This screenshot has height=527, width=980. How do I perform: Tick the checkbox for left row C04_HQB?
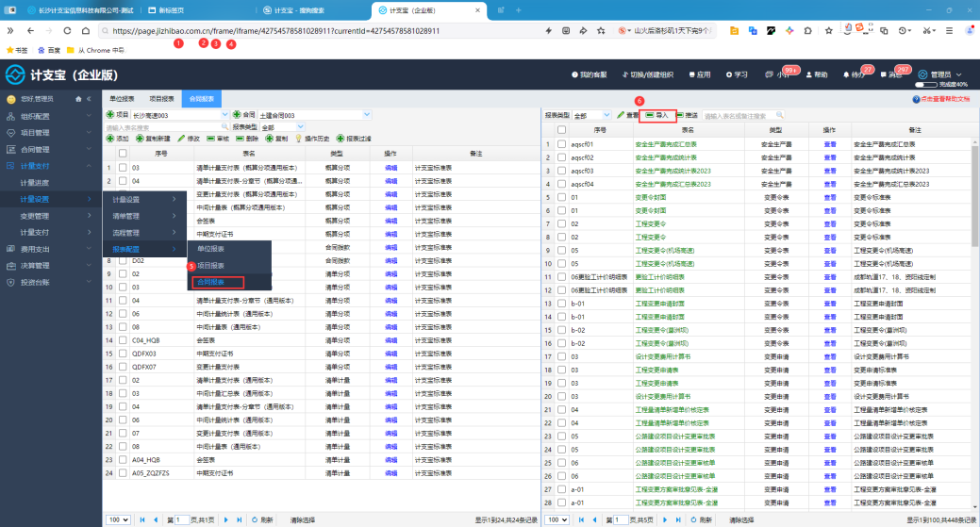click(123, 340)
